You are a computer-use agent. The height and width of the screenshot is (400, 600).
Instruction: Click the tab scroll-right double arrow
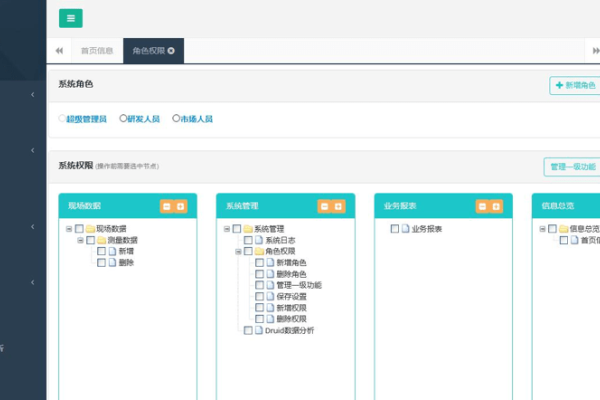(587, 50)
